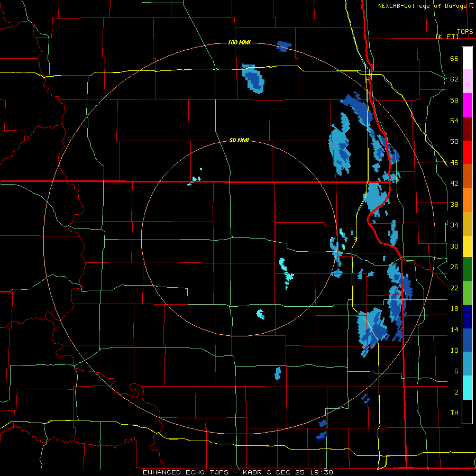Click the cyan legend swatch

click(467, 388)
